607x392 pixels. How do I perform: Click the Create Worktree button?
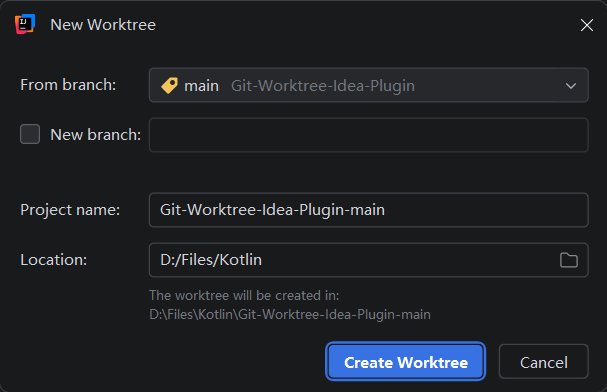point(406,361)
